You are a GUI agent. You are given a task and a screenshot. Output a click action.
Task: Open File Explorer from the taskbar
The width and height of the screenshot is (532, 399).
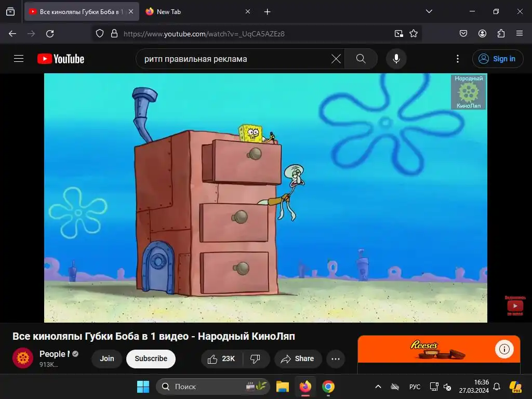[x=282, y=387]
